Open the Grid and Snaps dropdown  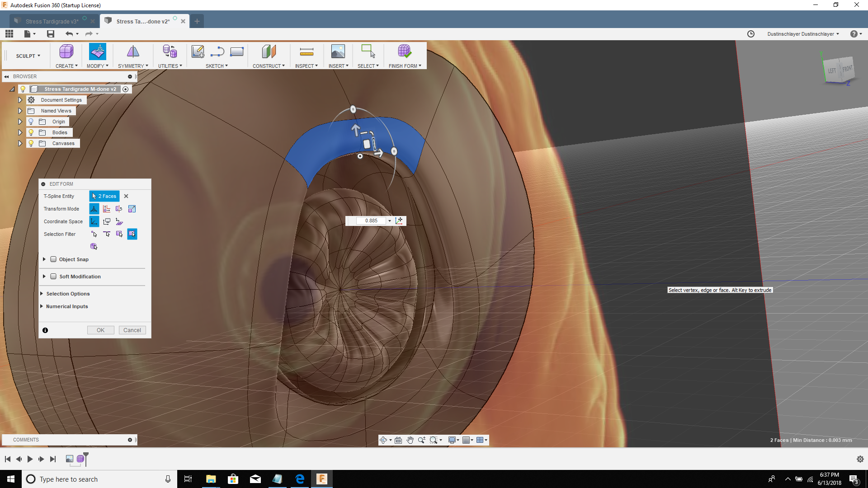pyautogui.click(x=468, y=440)
